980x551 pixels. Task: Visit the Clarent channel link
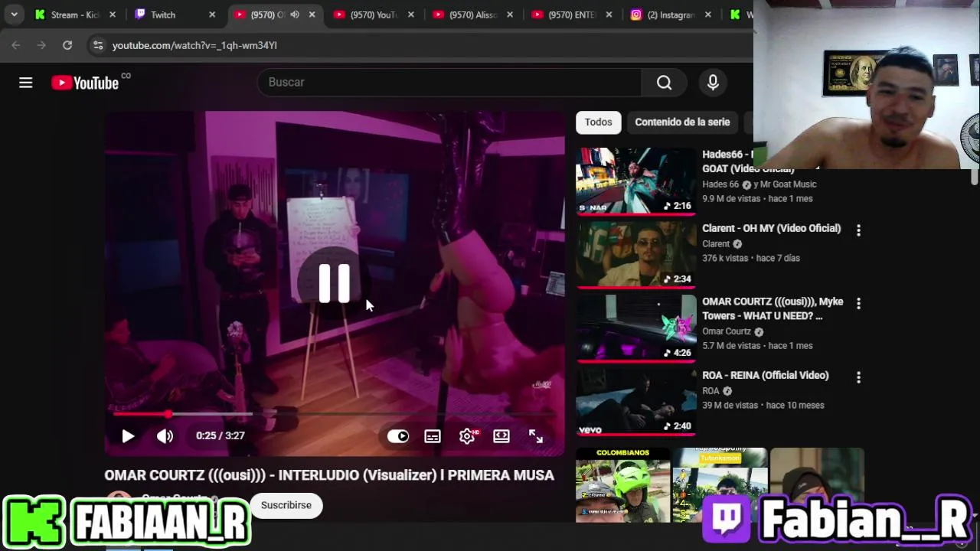(716, 244)
